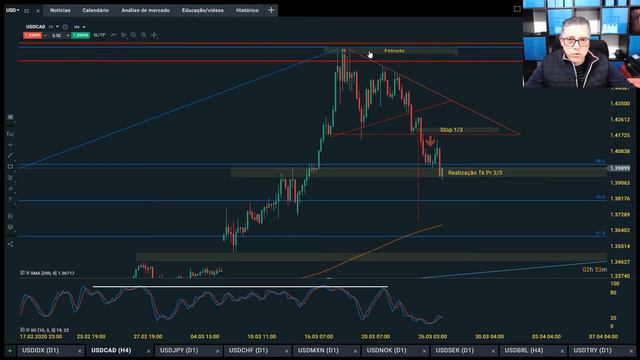Click the 'Stop 1/3' chart label
This screenshot has height=360, width=640.
(x=451, y=130)
